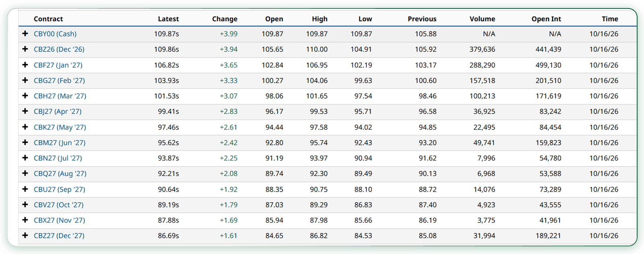
Task: Open the CBQ27 (Aug '27) contract link
Action: (x=60, y=173)
